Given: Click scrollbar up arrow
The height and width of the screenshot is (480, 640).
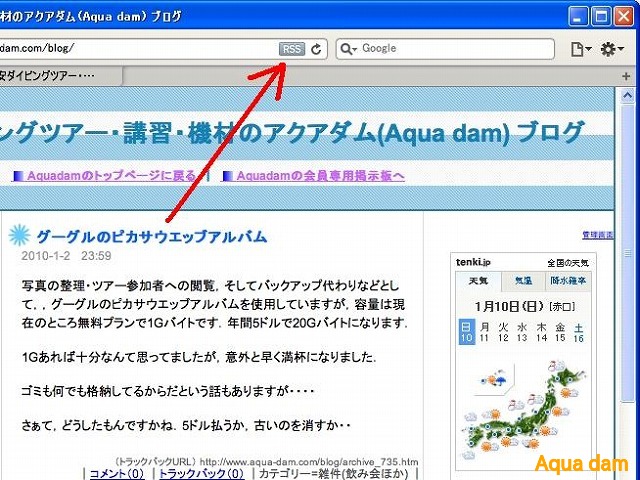Looking at the screenshot, I should coord(627,96).
